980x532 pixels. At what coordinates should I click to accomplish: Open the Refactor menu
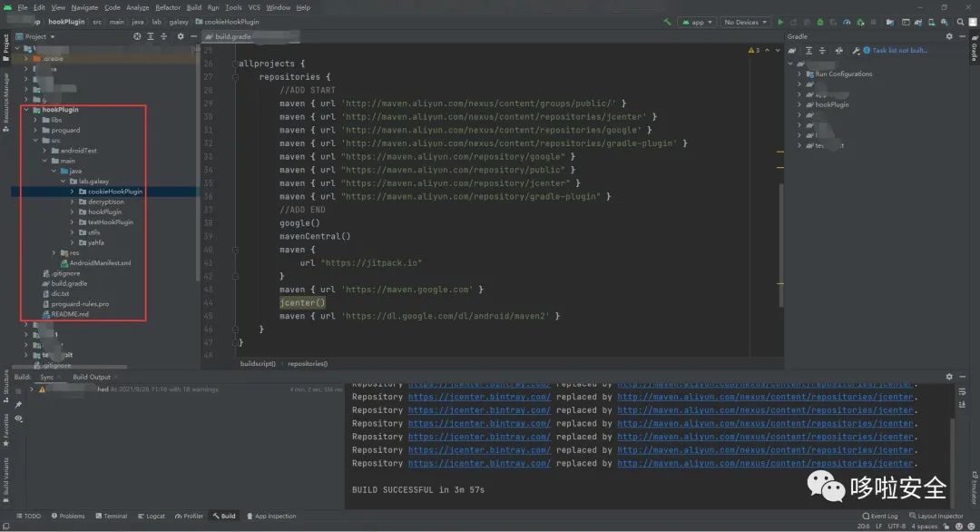[x=167, y=7]
